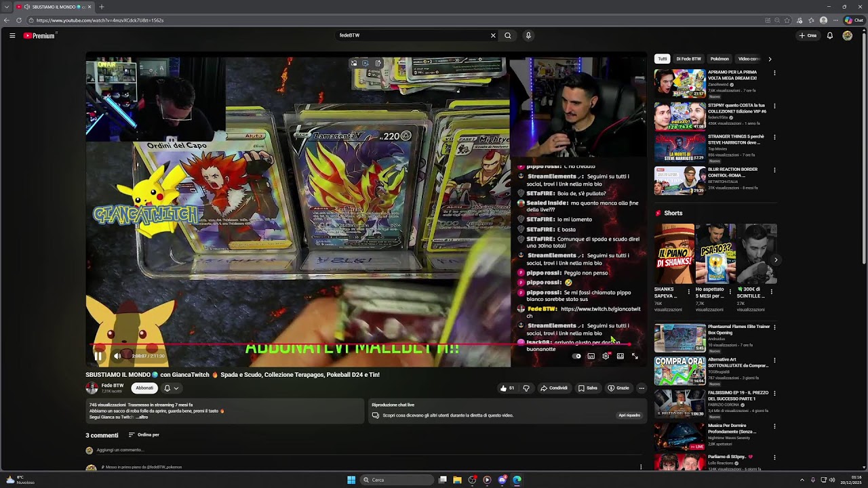Open menu for Mega Dream EX video
The width and height of the screenshot is (868, 488).
[774, 74]
